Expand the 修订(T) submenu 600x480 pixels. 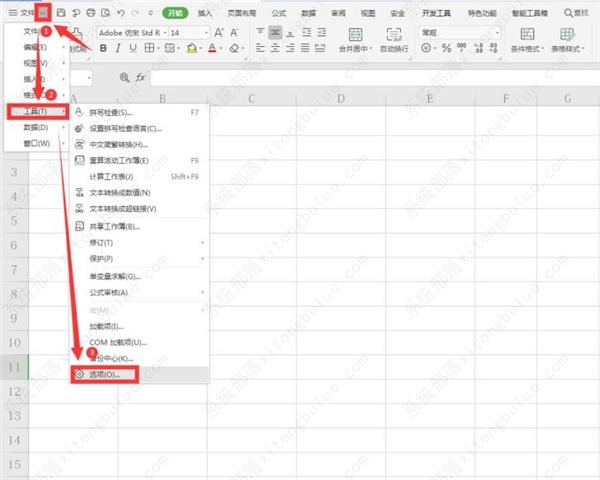pyautogui.click(x=138, y=243)
